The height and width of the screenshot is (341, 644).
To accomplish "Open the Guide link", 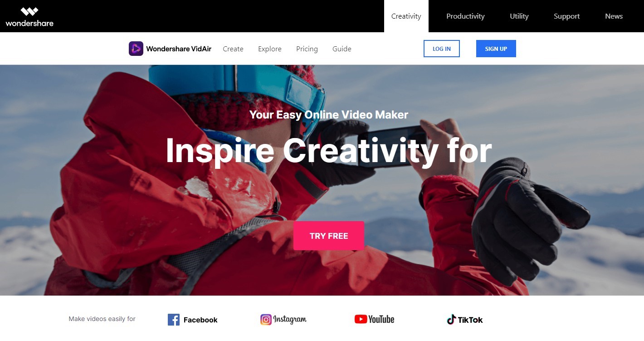I will [342, 49].
